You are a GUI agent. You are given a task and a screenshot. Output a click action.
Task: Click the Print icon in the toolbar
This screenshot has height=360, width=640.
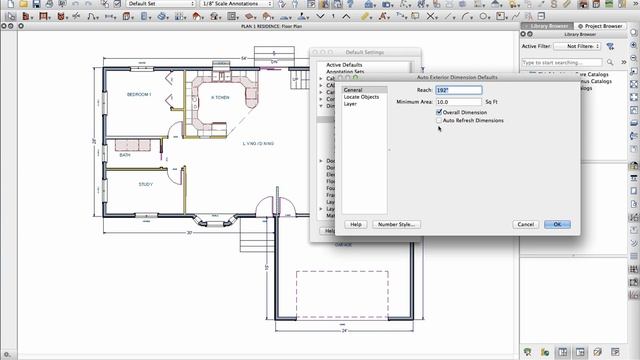49,4
